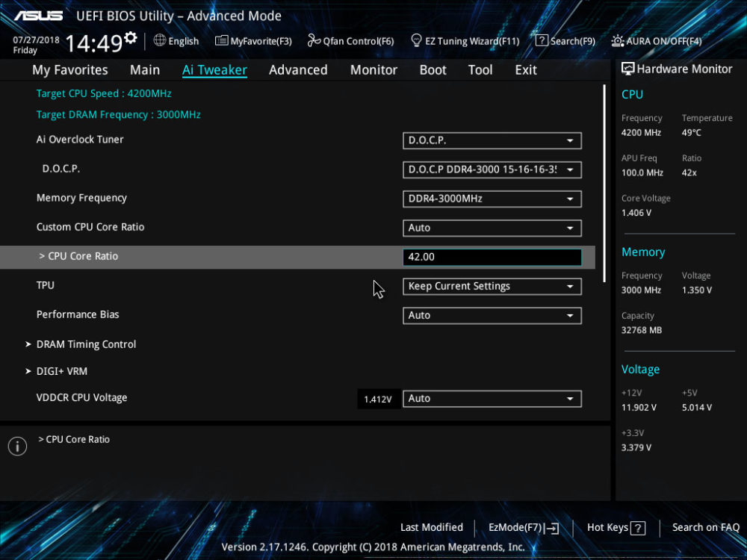Click the Performance Bias label
This screenshot has width=747, height=560.
[x=78, y=315]
